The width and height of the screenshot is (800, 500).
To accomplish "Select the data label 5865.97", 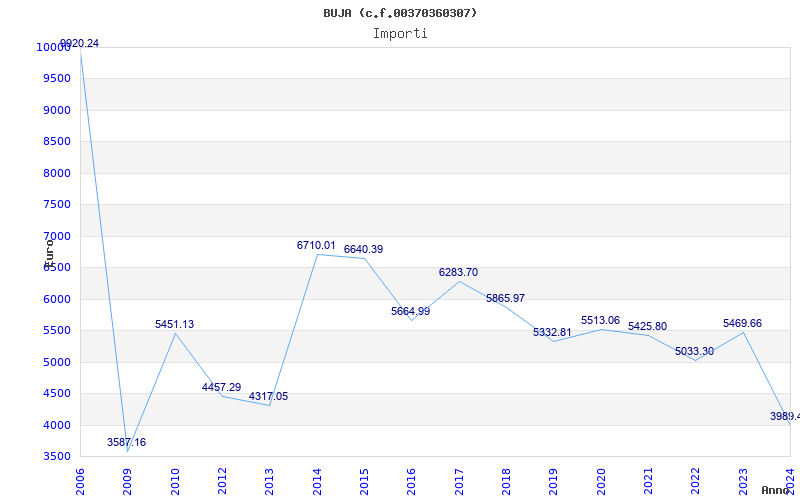I will [506, 298].
